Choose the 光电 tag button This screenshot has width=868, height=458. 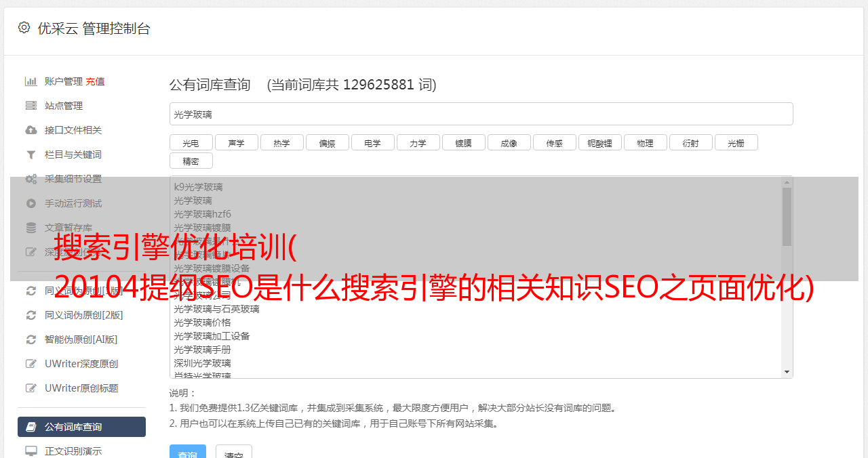tap(191, 142)
